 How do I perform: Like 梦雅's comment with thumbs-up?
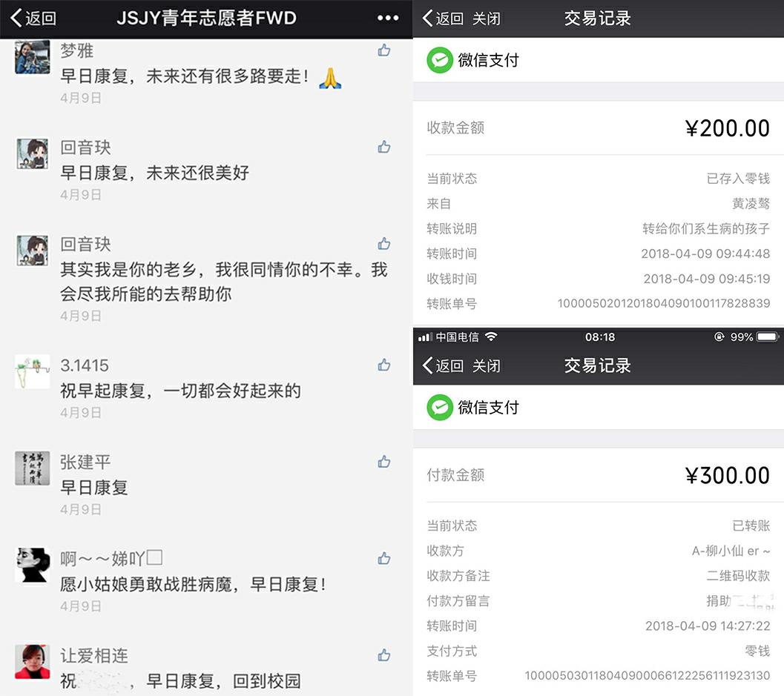(383, 50)
